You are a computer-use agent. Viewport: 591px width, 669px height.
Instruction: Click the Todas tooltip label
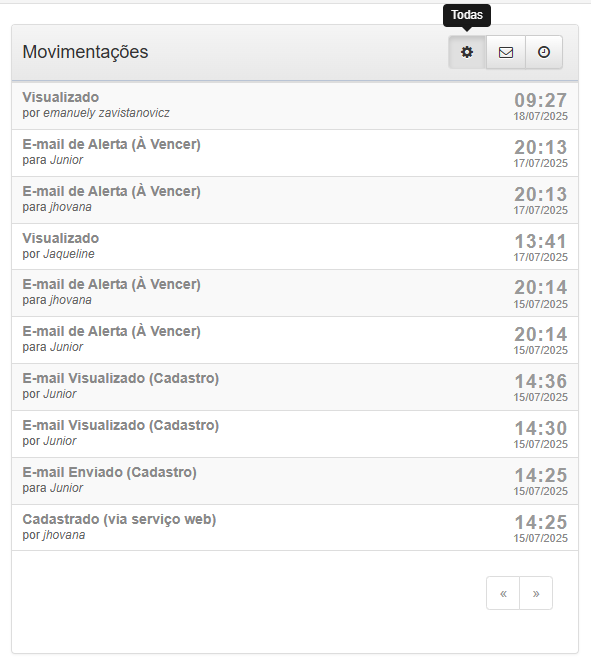[467, 15]
